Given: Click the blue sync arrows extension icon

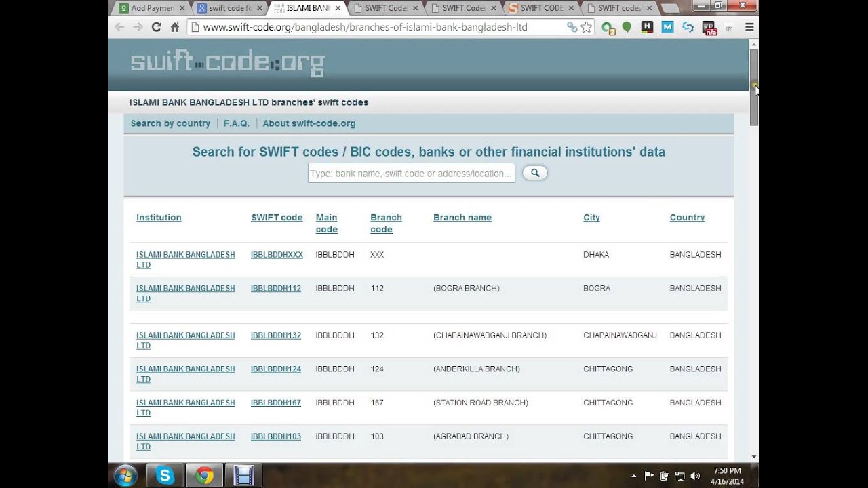Looking at the screenshot, I should tap(688, 27).
